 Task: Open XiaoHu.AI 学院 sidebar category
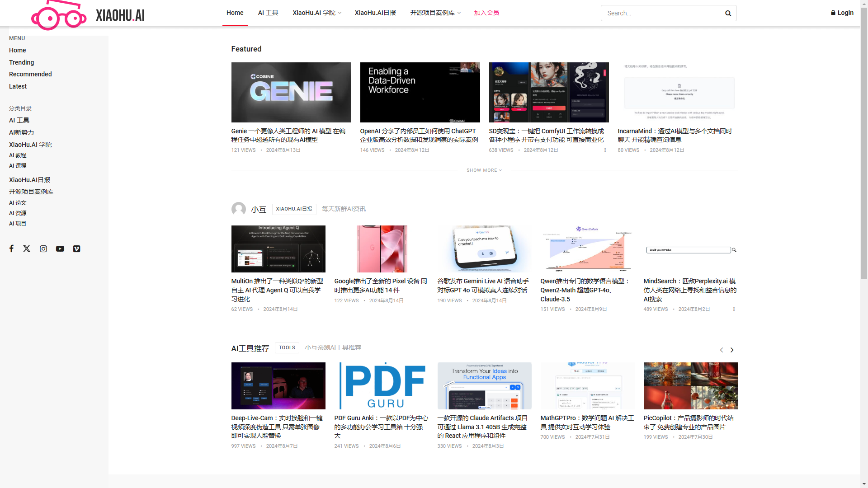pyautogui.click(x=30, y=145)
